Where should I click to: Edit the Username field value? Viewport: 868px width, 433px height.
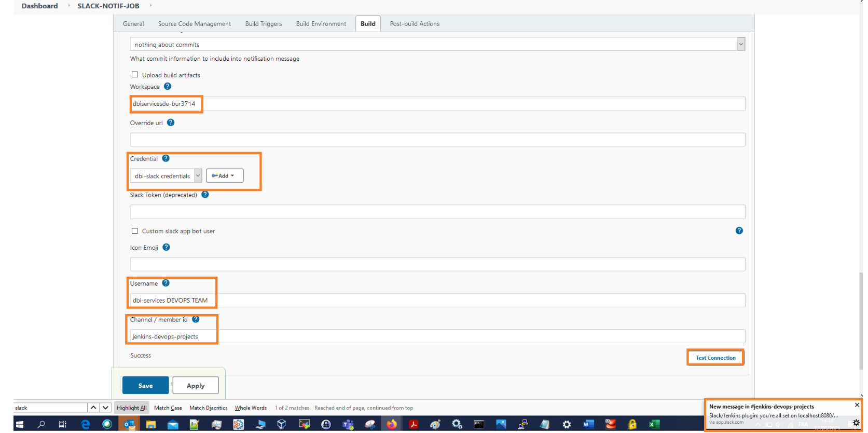coord(437,301)
